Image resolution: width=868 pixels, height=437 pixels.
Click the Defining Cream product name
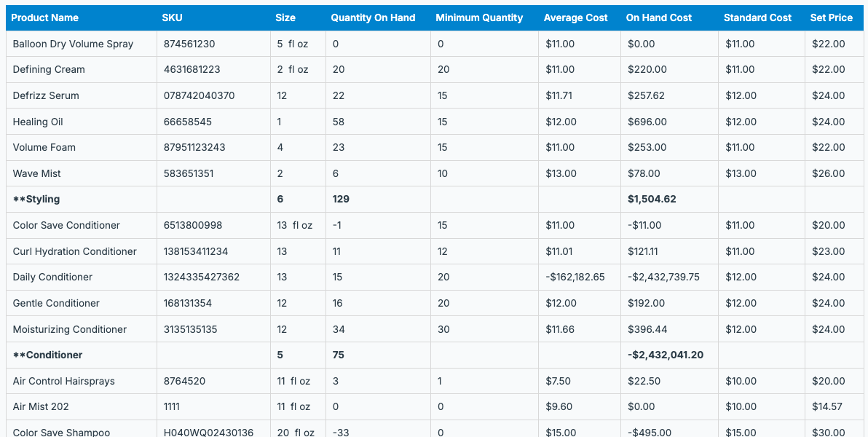(49, 70)
